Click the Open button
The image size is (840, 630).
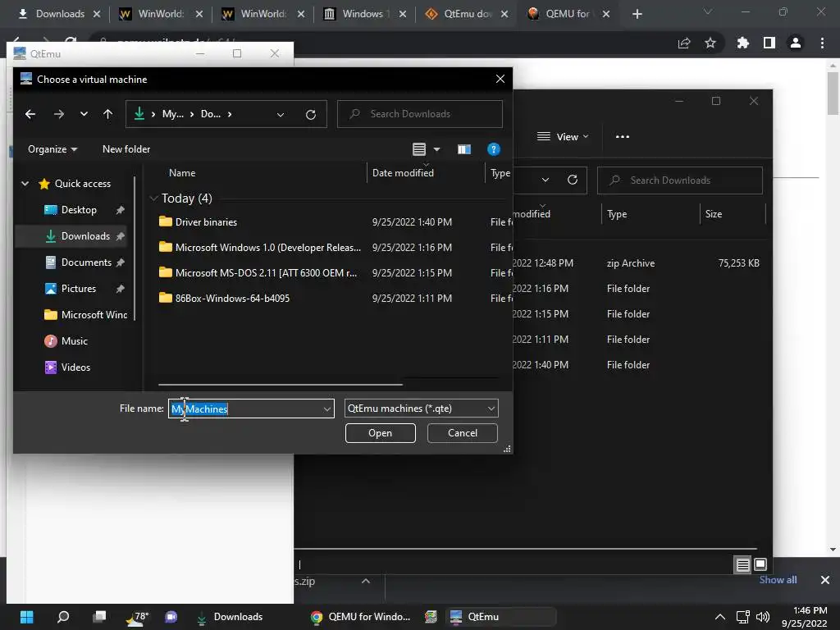point(381,433)
